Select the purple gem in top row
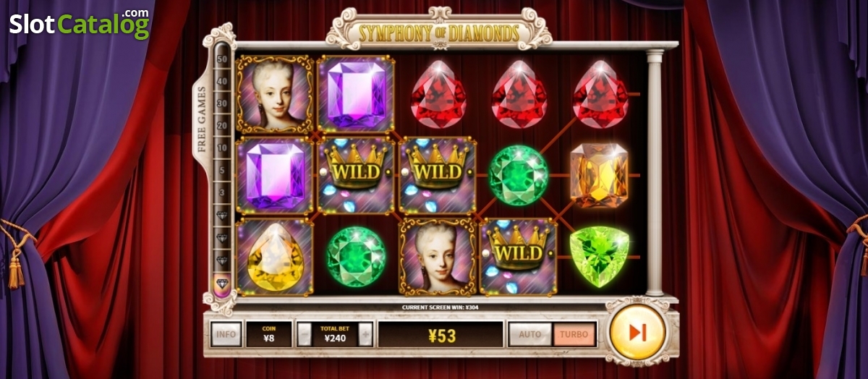Screen dimensions: 868x379 coord(356,94)
